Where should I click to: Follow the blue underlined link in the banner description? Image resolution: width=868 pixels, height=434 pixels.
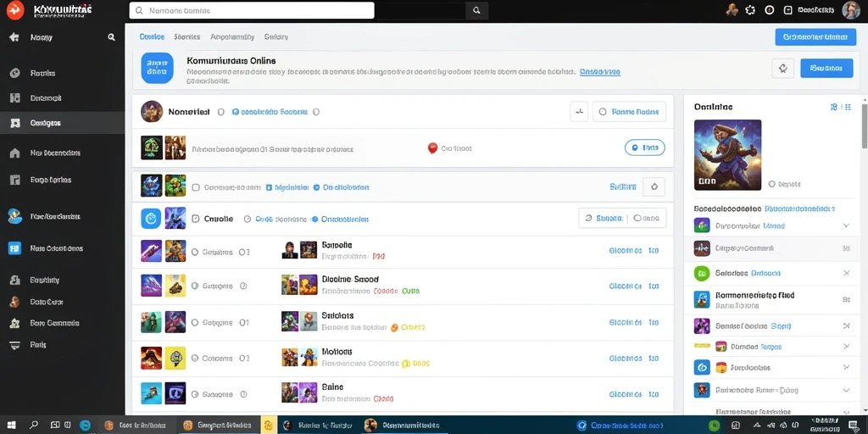tap(600, 71)
